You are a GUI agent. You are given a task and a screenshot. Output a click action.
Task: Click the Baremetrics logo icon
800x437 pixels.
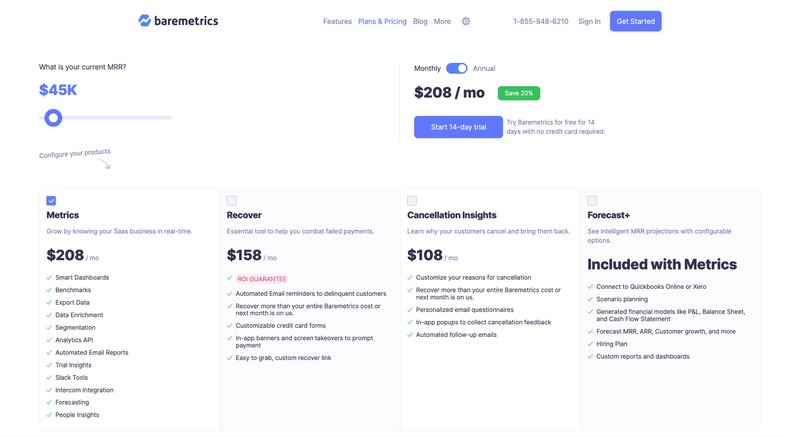(x=145, y=21)
